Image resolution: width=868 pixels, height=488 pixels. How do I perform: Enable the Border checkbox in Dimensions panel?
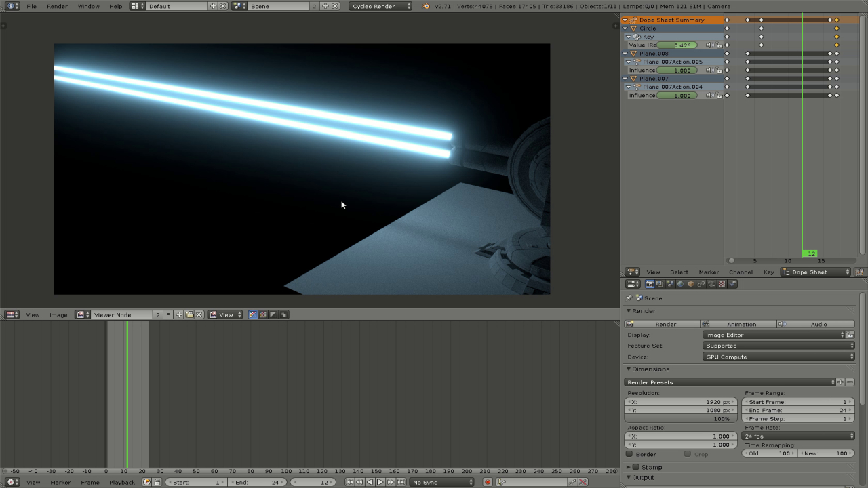(629, 454)
